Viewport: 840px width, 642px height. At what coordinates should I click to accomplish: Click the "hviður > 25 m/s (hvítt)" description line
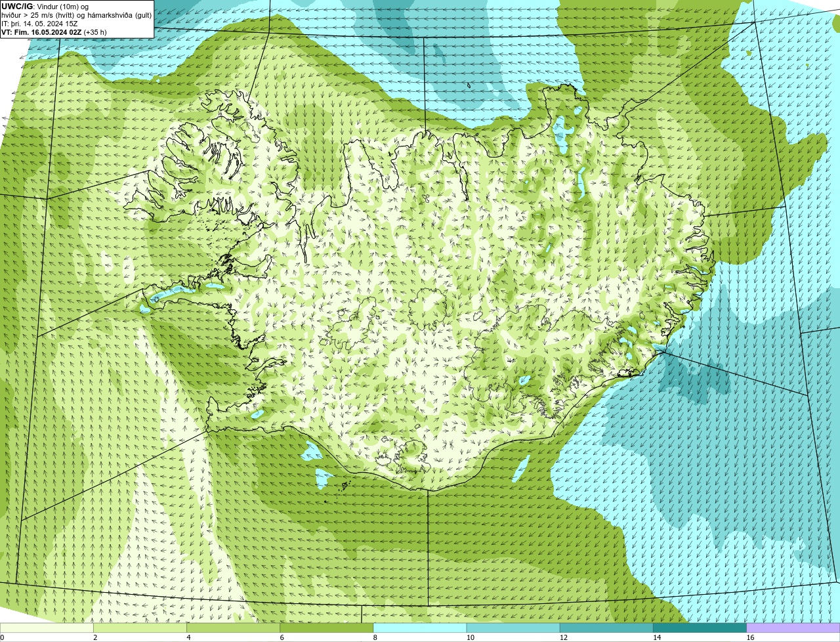point(77,15)
